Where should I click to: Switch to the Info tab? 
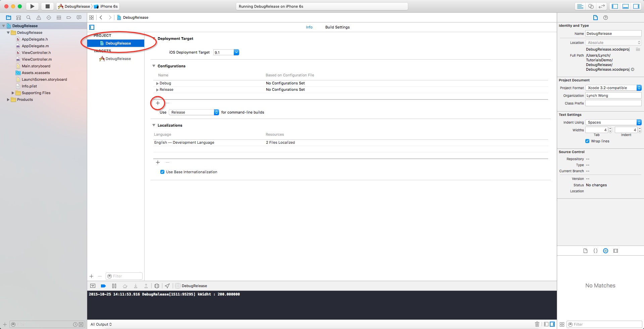(309, 27)
